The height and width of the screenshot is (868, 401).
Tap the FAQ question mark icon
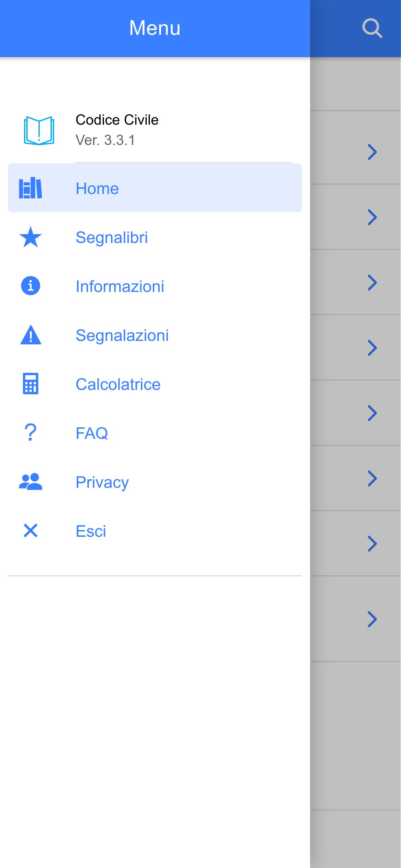[30, 433]
